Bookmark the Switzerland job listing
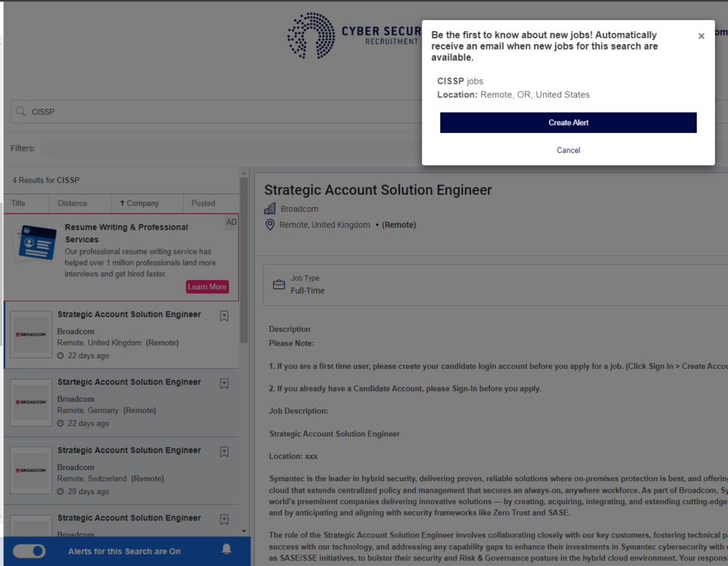728x566 pixels. point(224,452)
